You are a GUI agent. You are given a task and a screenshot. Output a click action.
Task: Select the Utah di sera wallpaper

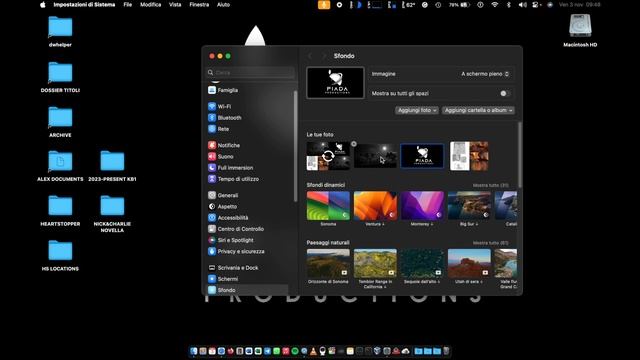469,263
